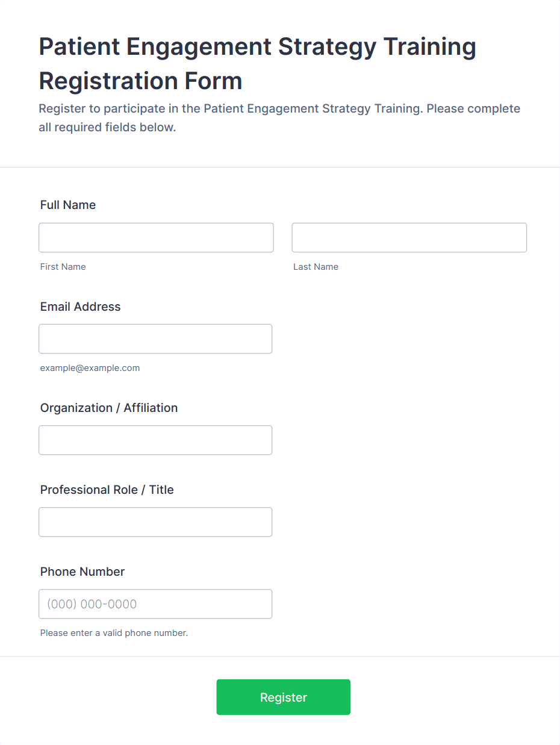Click the divider line below the description
The width and height of the screenshot is (560, 745).
pos(280,167)
